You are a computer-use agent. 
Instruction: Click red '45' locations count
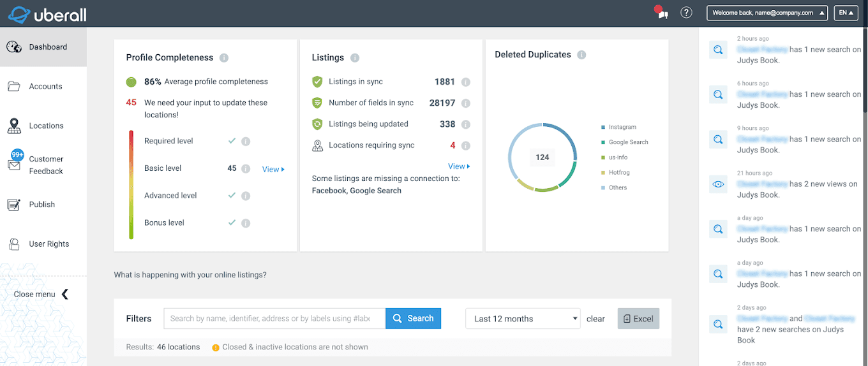131,102
